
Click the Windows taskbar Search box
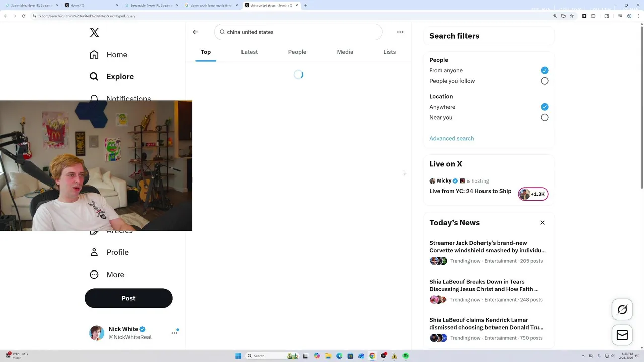(x=272, y=356)
